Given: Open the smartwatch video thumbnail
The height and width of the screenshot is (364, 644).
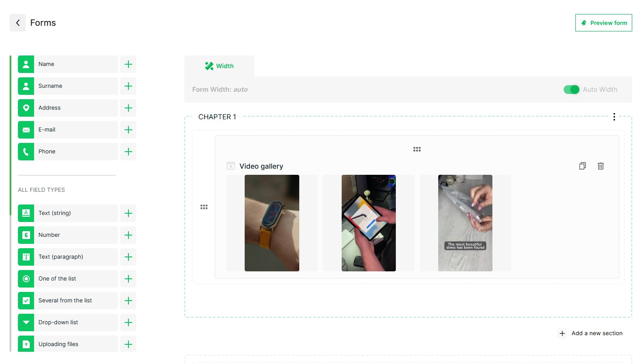Looking at the screenshot, I should tap(272, 223).
